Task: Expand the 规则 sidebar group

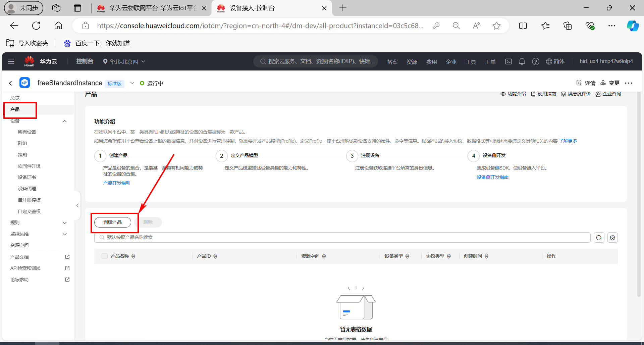Action: [65, 223]
